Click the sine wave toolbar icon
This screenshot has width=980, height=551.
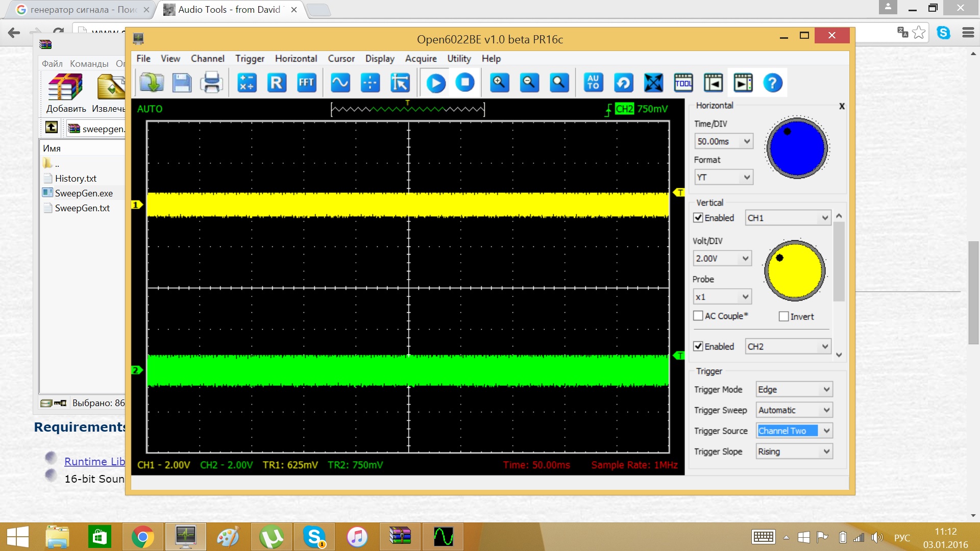point(340,83)
